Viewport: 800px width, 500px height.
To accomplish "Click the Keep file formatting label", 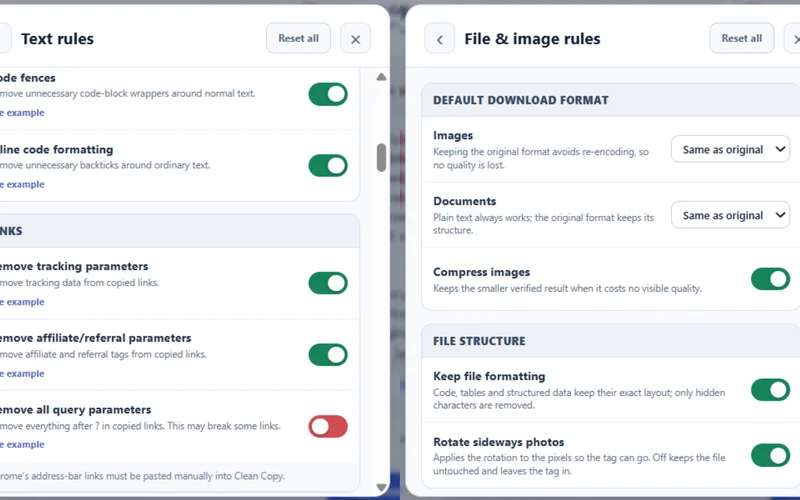I will tap(489, 377).
